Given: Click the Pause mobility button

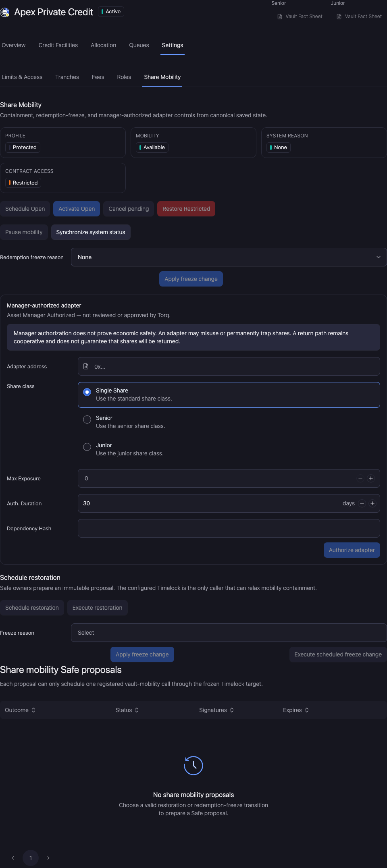Looking at the screenshot, I should tap(24, 232).
